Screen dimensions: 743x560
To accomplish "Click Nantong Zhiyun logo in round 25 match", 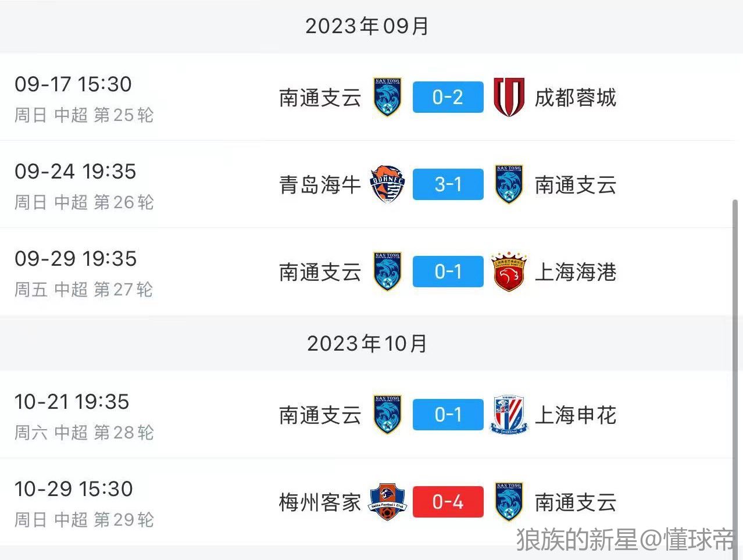I will point(387,97).
